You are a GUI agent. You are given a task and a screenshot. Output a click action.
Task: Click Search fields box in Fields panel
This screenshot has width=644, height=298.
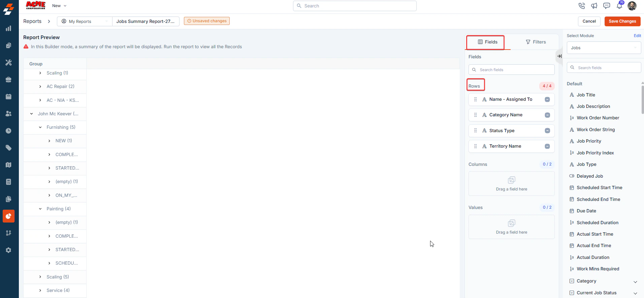point(511,70)
